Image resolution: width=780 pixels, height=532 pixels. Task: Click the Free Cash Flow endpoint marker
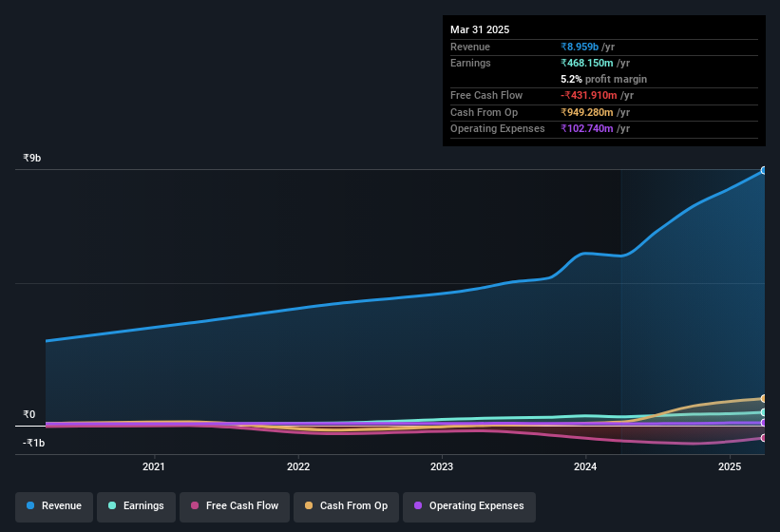(764, 438)
